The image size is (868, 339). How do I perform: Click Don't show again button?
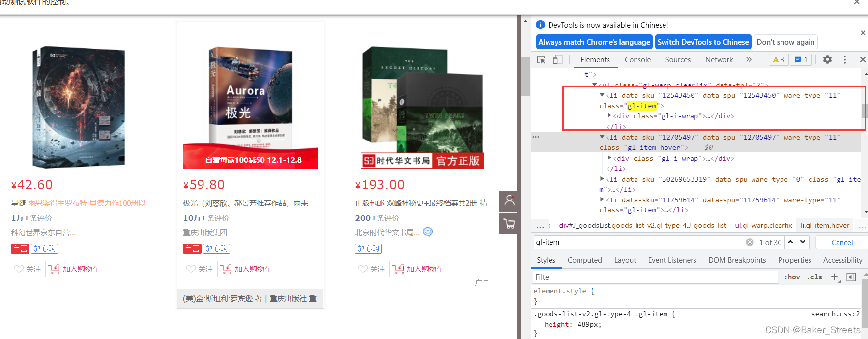[x=785, y=42]
